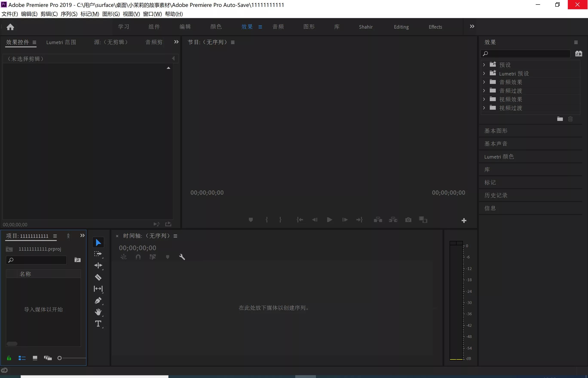The width and height of the screenshot is (588, 378).
Task: Open the 基本图形 panel
Action: coord(496,131)
